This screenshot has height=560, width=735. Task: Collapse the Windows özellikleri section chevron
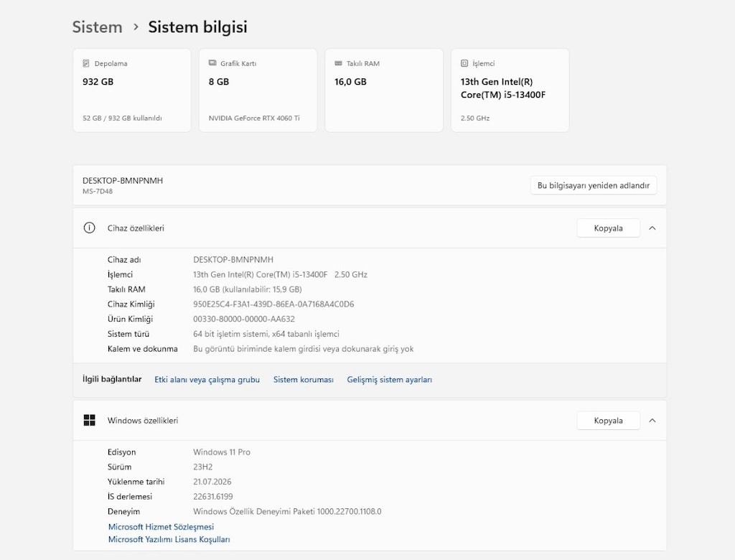(x=652, y=421)
